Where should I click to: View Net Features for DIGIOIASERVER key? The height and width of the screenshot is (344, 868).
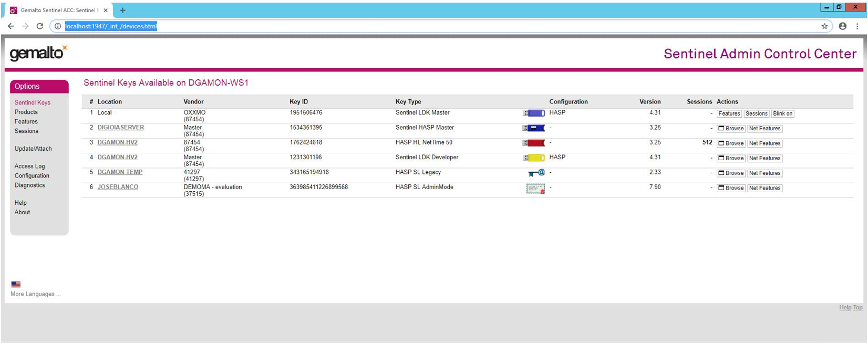tap(765, 128)
